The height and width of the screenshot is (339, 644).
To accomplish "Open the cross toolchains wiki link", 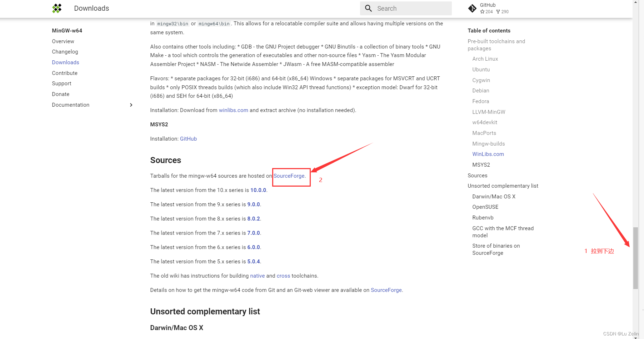I will 284,276.
